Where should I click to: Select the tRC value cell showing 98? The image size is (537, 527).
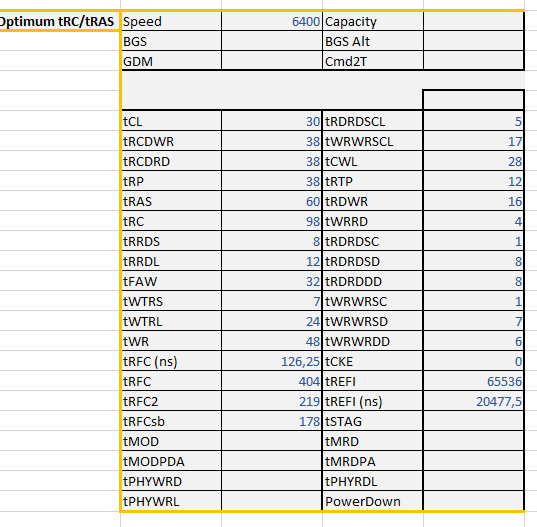[x=272, y=222]
